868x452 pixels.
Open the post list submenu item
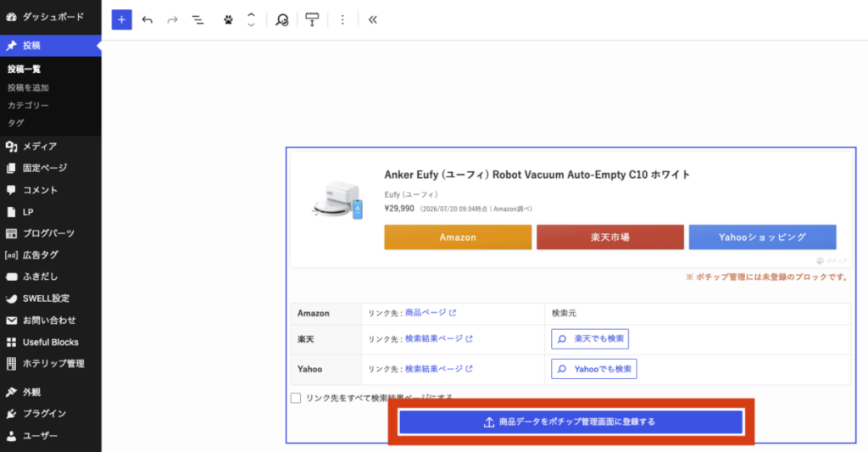click(24, 70)
